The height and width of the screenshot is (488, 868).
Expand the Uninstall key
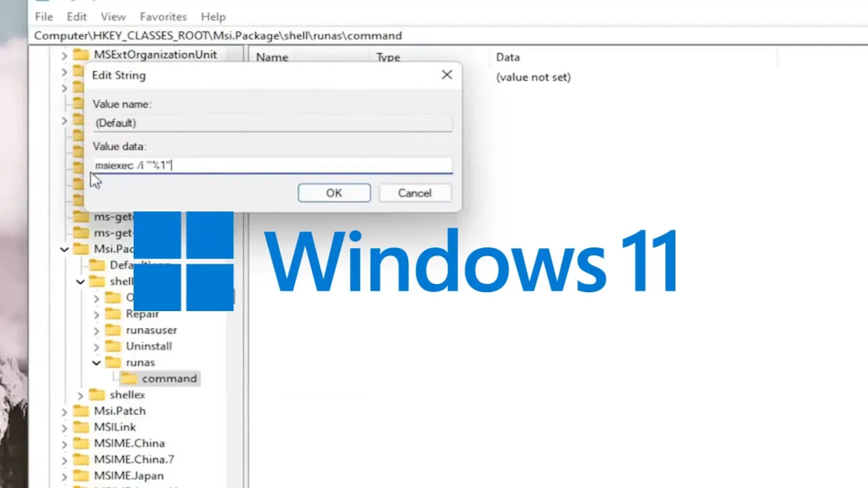tap(96, 346)
